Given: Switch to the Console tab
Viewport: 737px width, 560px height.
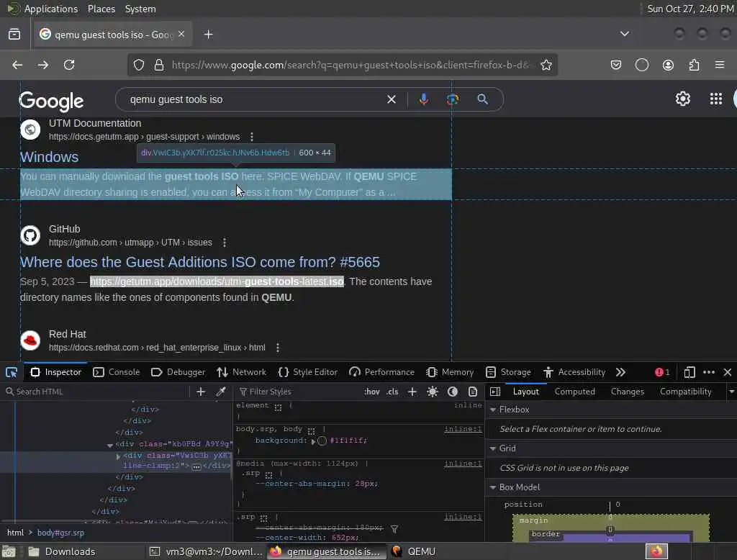Looking at the screenshot, I should coord(117,372).
